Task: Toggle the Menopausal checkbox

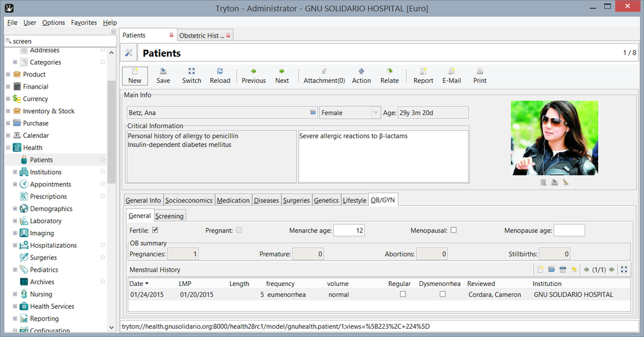Action: coord(453,231)
